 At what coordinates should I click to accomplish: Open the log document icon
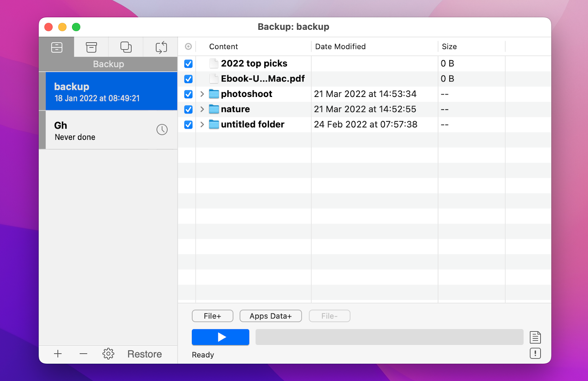[535, 337]
